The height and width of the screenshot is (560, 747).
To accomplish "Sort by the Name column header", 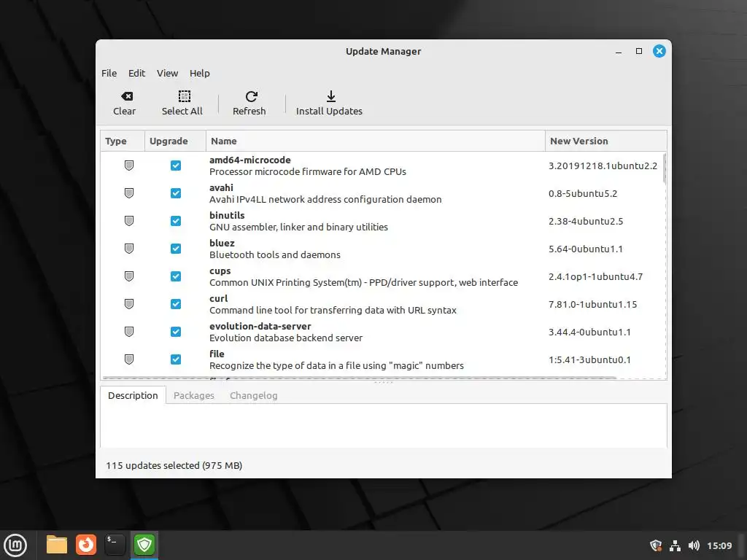I will point(376,141).
